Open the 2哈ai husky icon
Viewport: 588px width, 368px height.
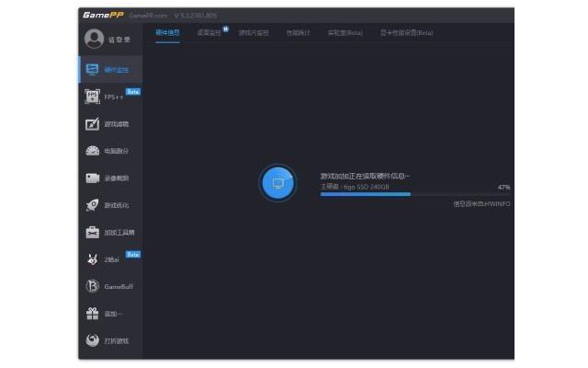[92, 259]
